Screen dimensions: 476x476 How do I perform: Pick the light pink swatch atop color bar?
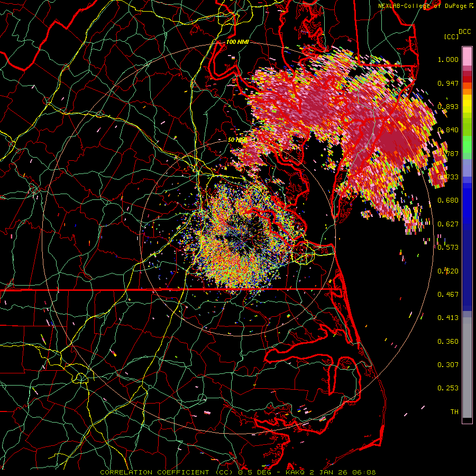click(467, 57)
